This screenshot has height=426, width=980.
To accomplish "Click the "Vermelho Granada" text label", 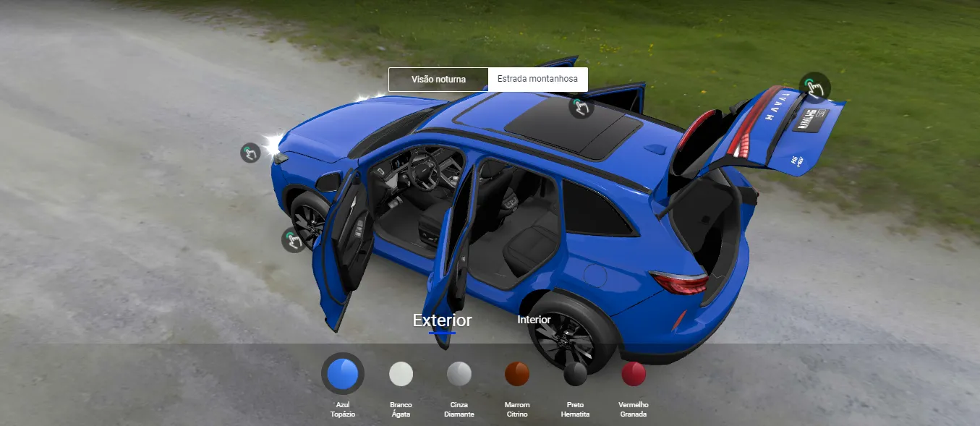I will coord(634,409).
